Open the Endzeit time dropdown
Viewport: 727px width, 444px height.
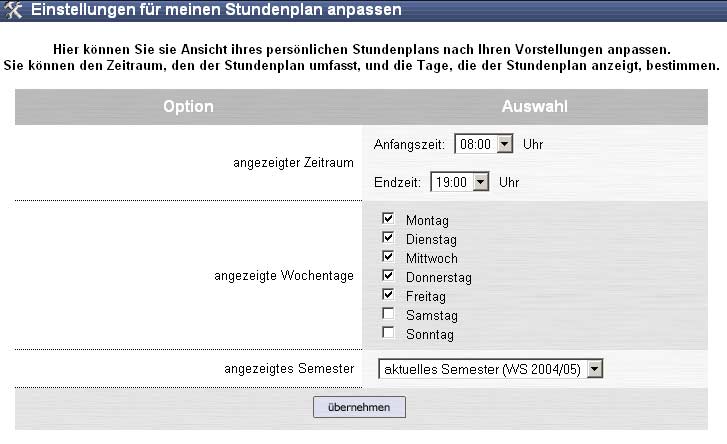(480, 182)
